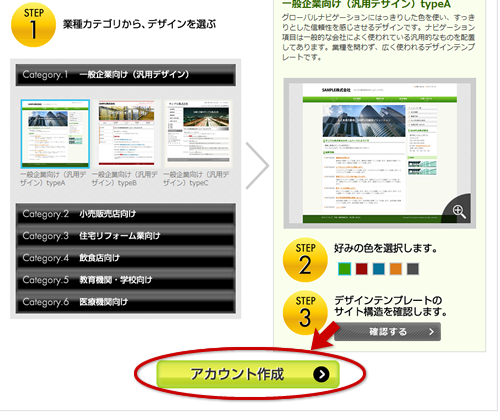Pick the orange color swatch
Screen dimensions: 500x420
tap(396, 269)
